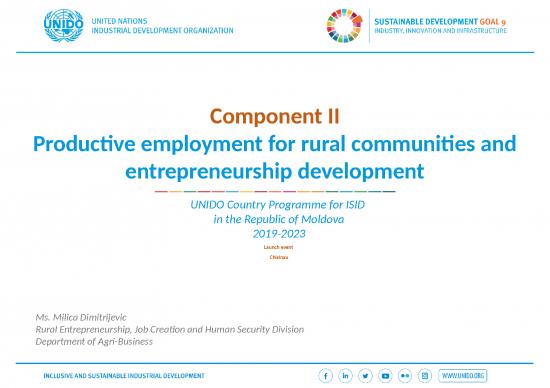Click the small 'Chisinau' text
The height and width of the screenshot is (388, 550).
click(279, 257)
